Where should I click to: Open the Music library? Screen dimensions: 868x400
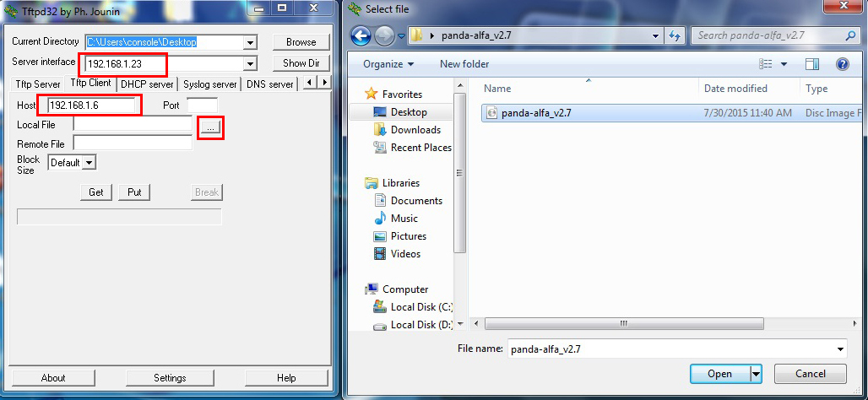tap(404, 219)
